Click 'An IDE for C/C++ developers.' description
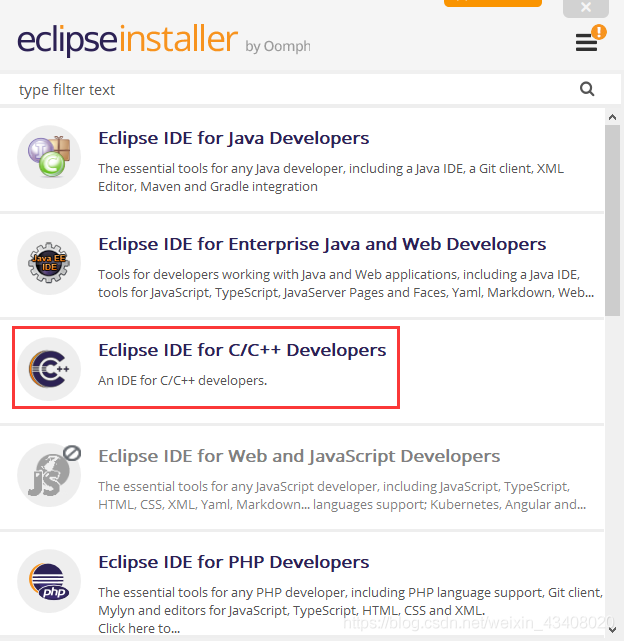 click(182, 381)
